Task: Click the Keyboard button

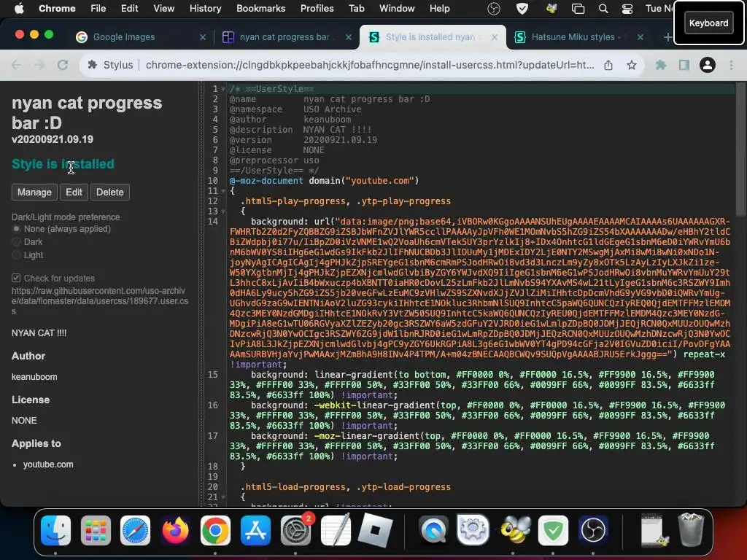Action: pyautogui.click(x=708, y=23)
